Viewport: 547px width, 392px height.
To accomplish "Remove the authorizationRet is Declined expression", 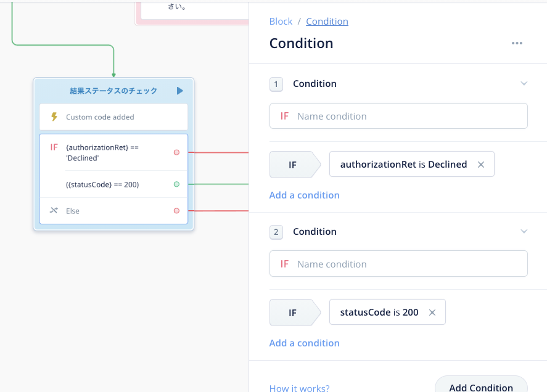I will (481, 165).
